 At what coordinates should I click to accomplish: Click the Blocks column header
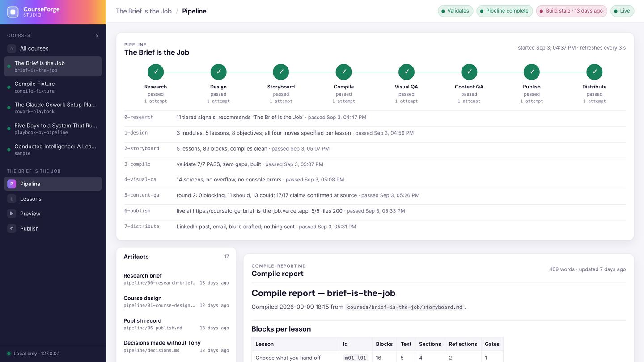pos(384,344)
